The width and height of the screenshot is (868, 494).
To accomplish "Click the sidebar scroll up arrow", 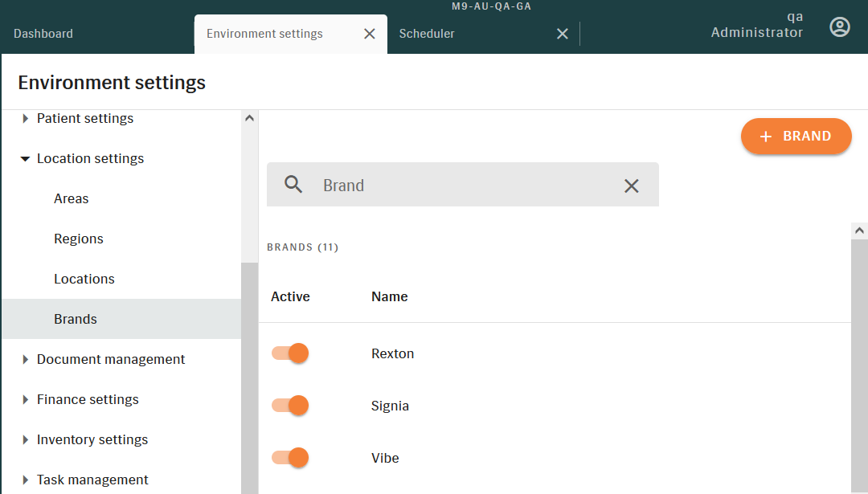I will 250,118.
